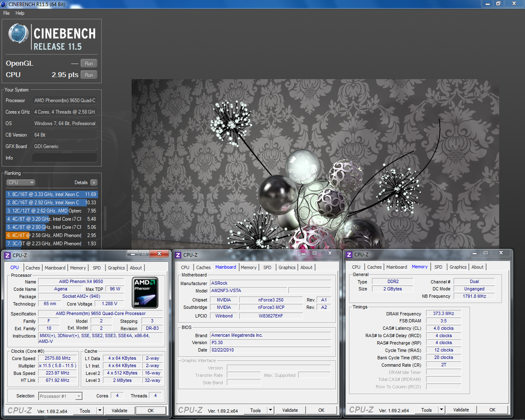
Task: Click the Core Speed value 2575.68 MHz
Action: [57, 358]
